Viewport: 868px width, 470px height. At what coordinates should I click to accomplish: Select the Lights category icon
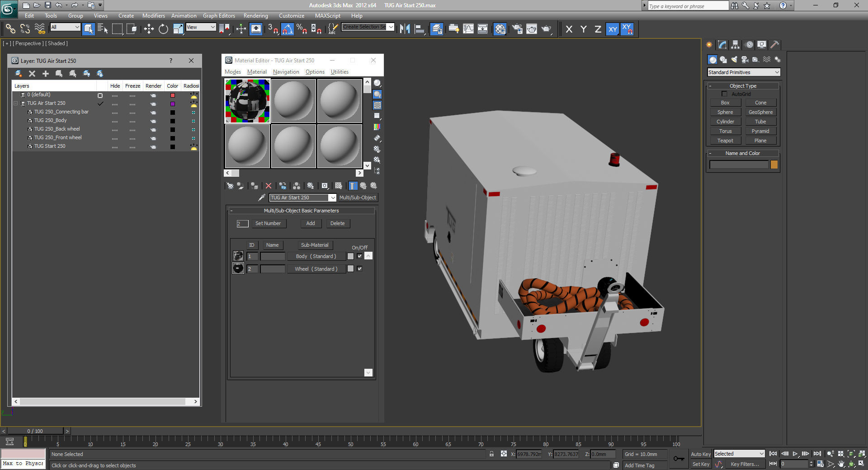734,59
